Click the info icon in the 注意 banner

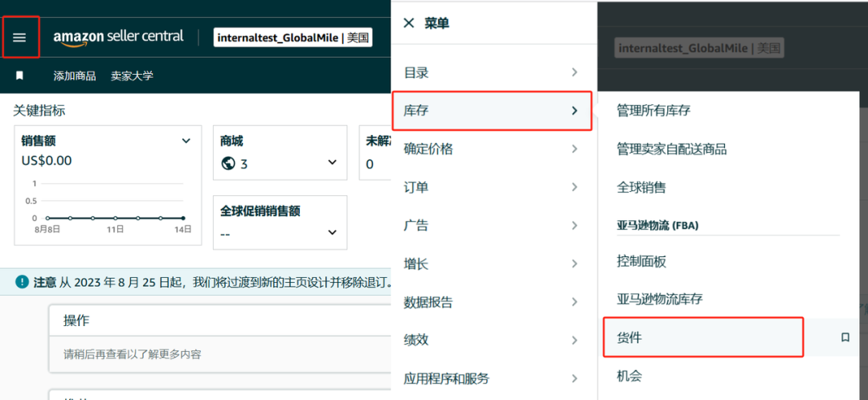[22, 282]
